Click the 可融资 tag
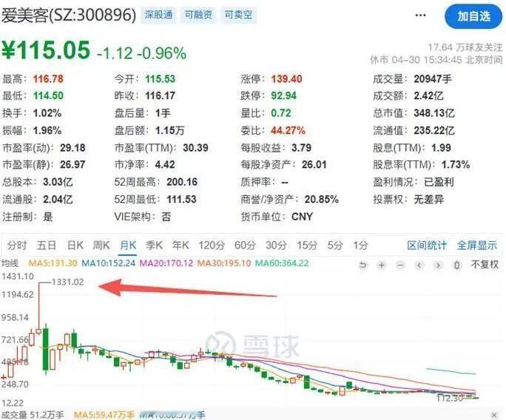Viewport: 506px width, 420px height. [198, 15]
